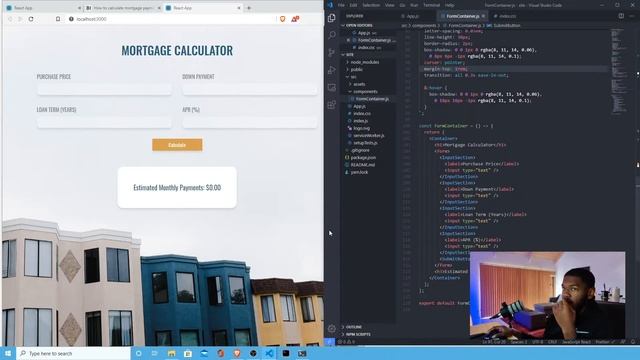Open the File menu in VS Code
Image resolution: width=640 pixels, height=360 pixels.
[x=341, y=5]
